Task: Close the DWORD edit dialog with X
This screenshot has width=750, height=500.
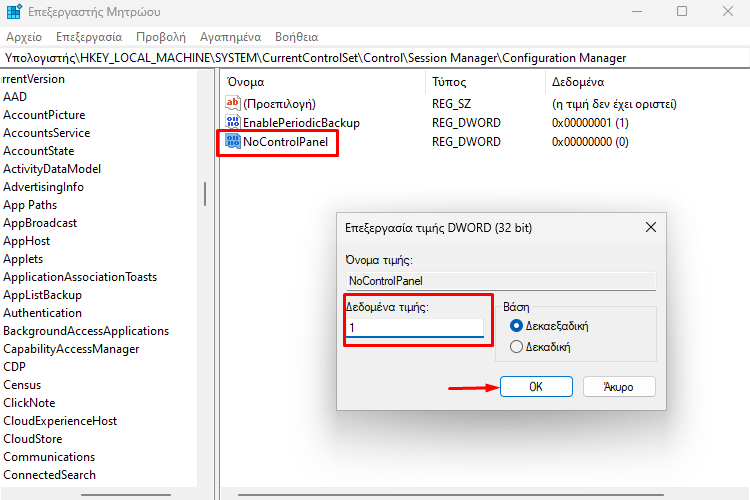Action: click(651, 227)
